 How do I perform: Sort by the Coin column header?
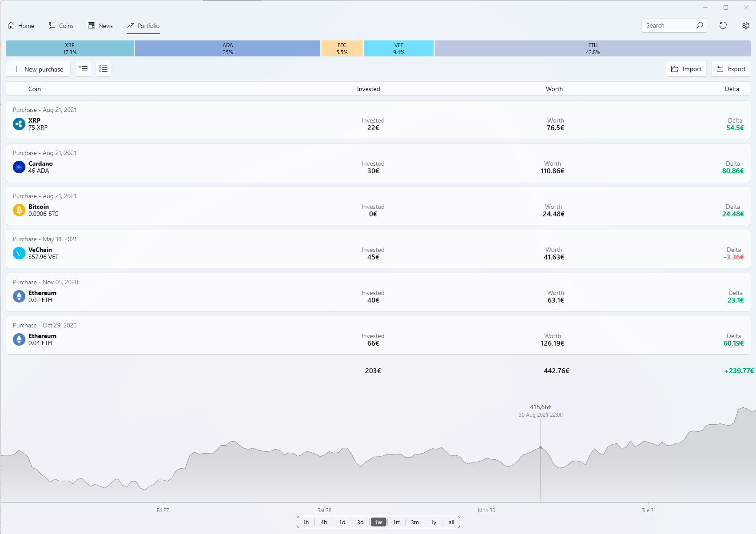35,89
